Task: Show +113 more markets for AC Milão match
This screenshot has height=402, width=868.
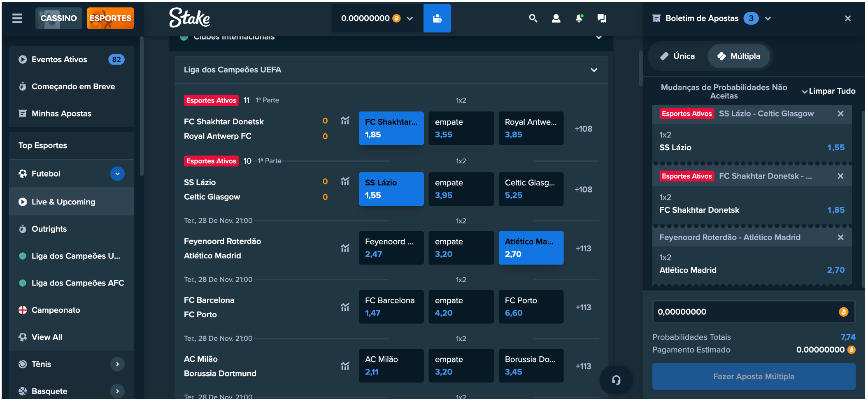Action: 584,366
